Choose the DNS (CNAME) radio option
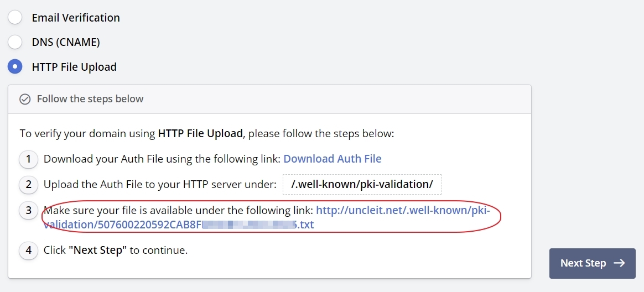The width and height of the screenshot is (644, 292). point(15,42)
